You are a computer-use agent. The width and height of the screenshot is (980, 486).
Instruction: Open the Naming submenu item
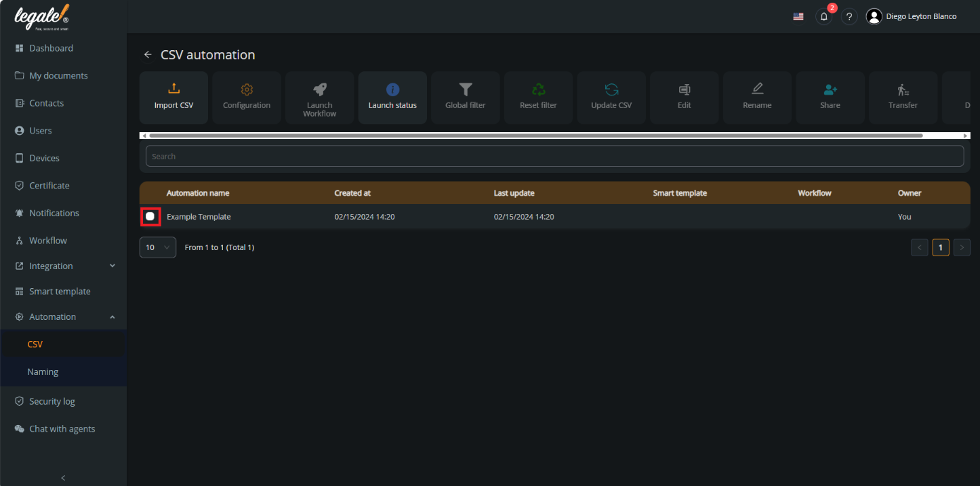click(43, 372)
